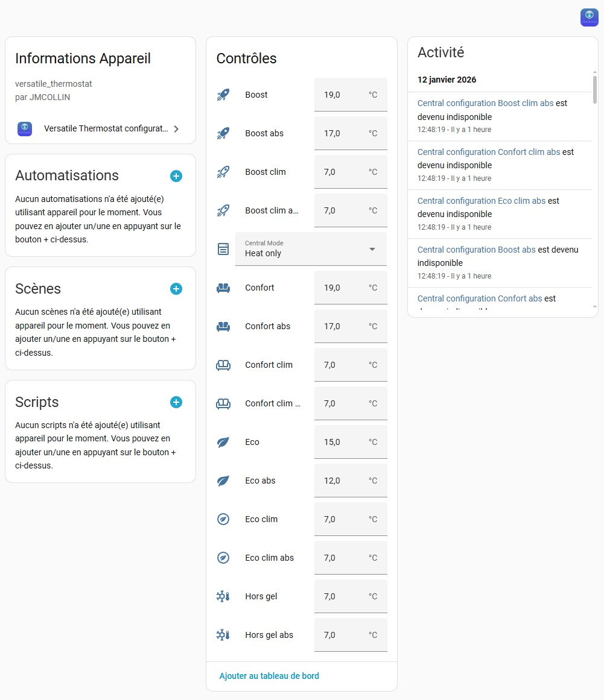Click the rocket icon beside Boost

point(223,95)
